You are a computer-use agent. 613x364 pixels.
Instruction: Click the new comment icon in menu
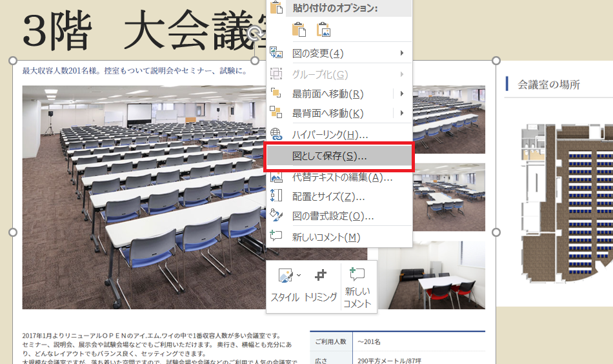point(276,236)
